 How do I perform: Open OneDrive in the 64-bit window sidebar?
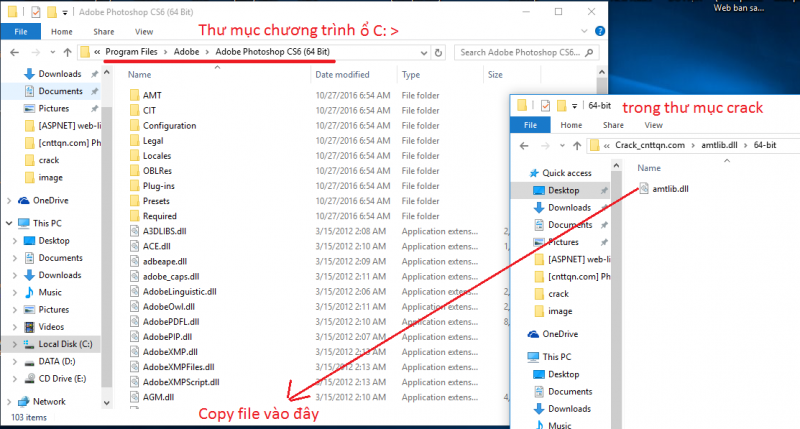click(x=560, y=334)
